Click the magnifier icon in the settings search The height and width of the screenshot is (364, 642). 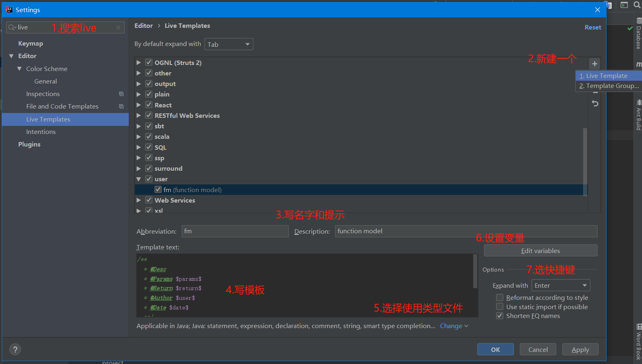pos(12,27)
